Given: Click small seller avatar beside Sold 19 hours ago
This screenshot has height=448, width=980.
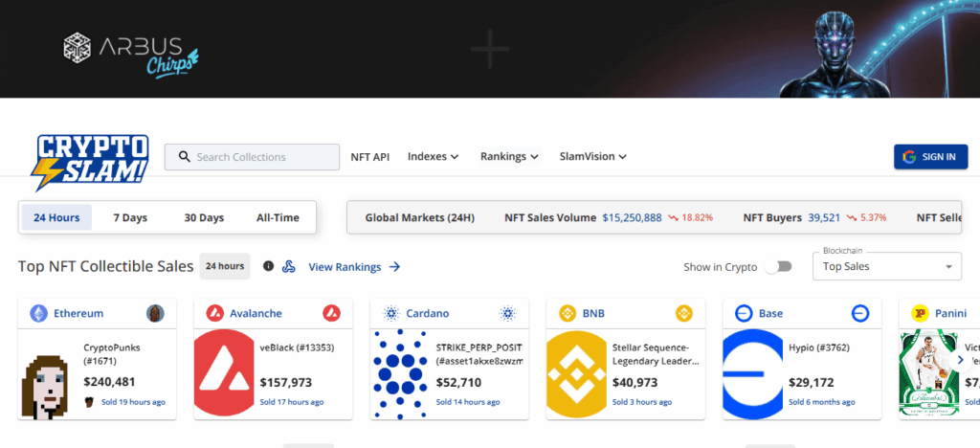Looking at the screenshot, I should pyautogui.click(x=89, y=402).
